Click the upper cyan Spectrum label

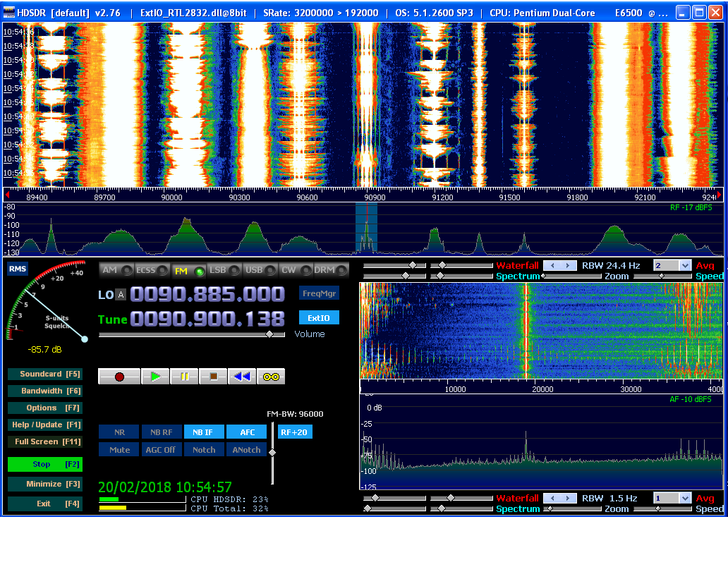point(518,276)
